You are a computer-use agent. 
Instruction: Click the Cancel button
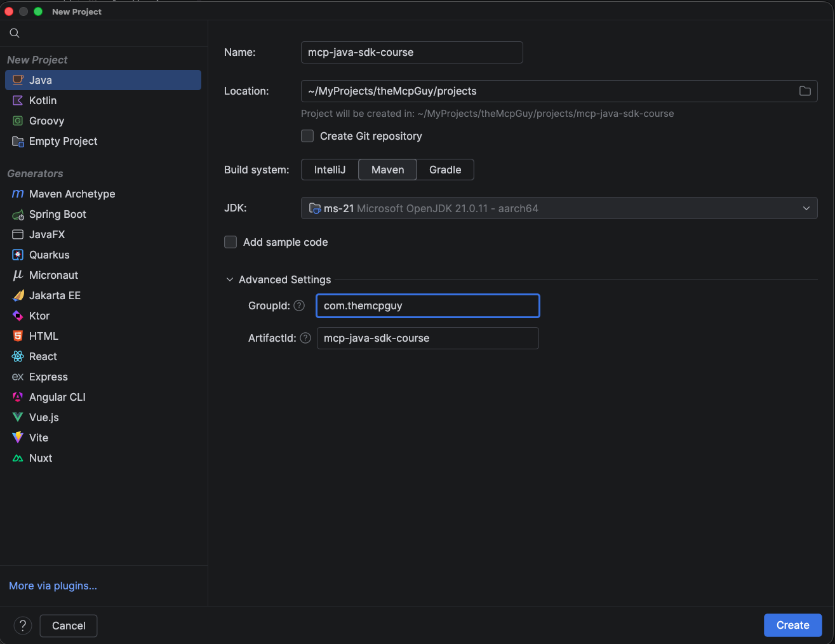tap(69, 626)
